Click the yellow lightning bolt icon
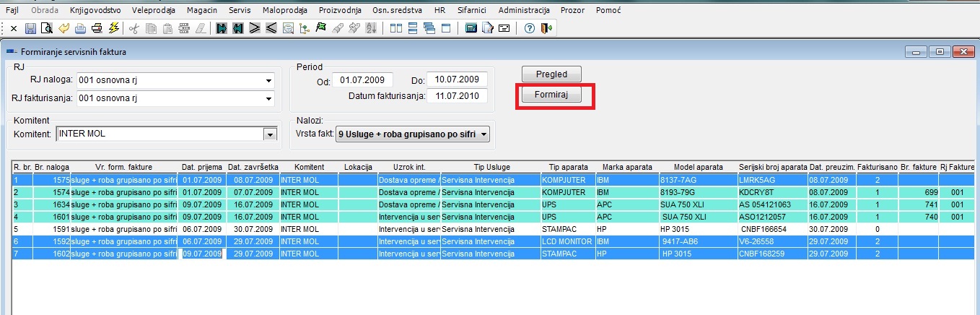This screenshot has height=315, width=980. point(113,29)
